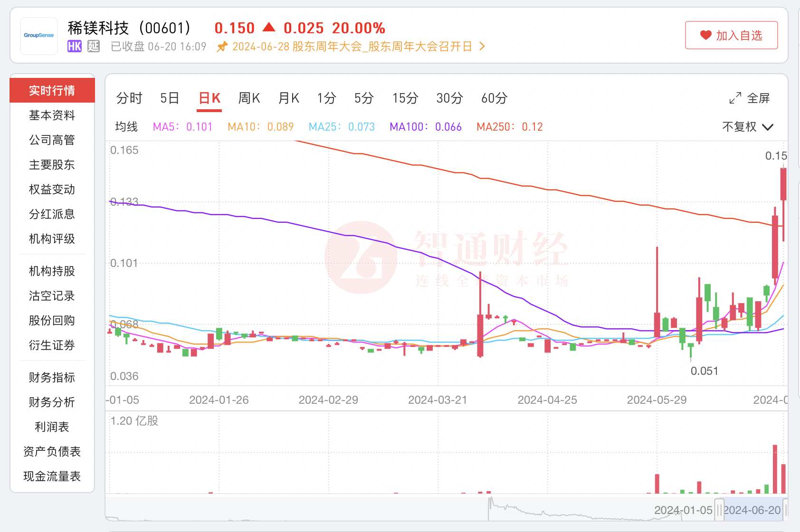Click the 2024-04-25 date axis label
The height and width of the screenshot is (532, 800).
[x=547, y=400]
